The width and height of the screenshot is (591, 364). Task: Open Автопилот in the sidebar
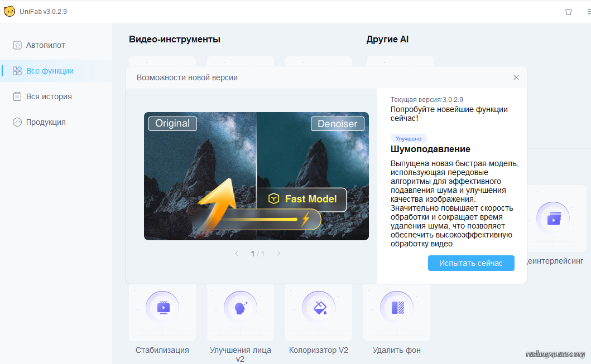(x=46, y=45)
